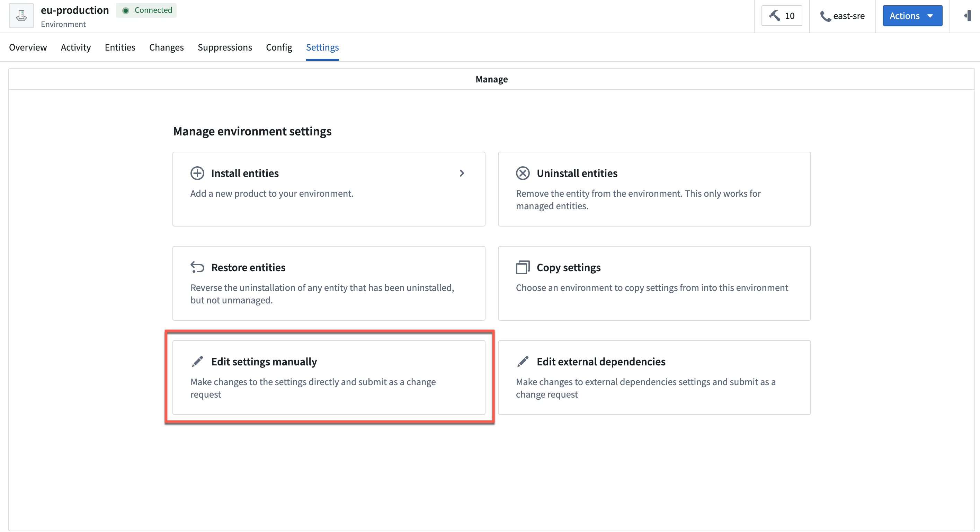Open the Suppressions tab
This screenshot has width=980, height=532.
click(225, 47)
